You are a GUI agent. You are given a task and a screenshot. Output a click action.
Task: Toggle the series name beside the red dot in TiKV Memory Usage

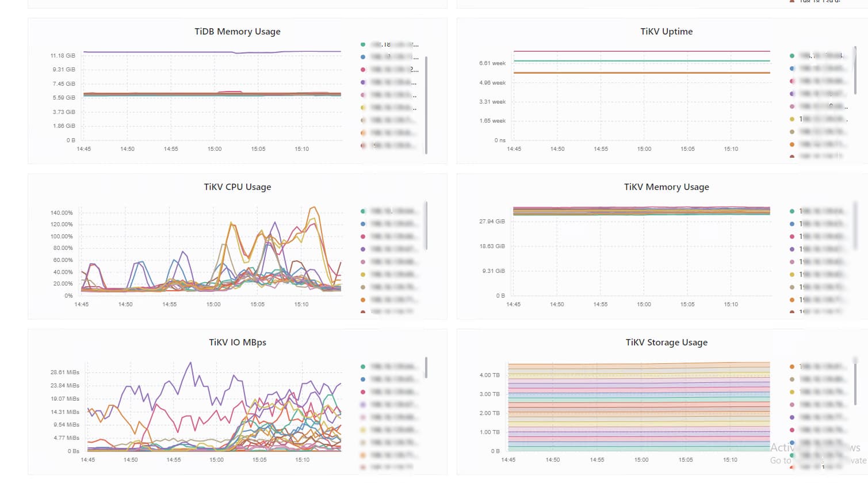pos(823,237)
